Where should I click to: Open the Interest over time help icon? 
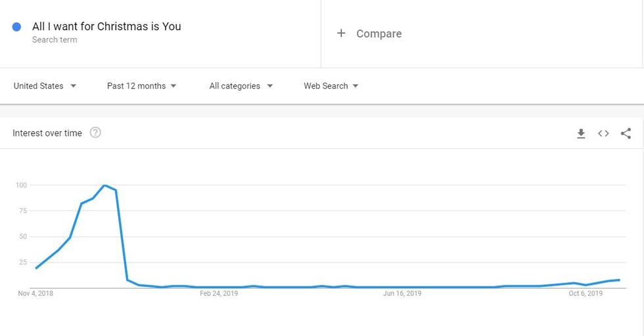coord(95,133)
